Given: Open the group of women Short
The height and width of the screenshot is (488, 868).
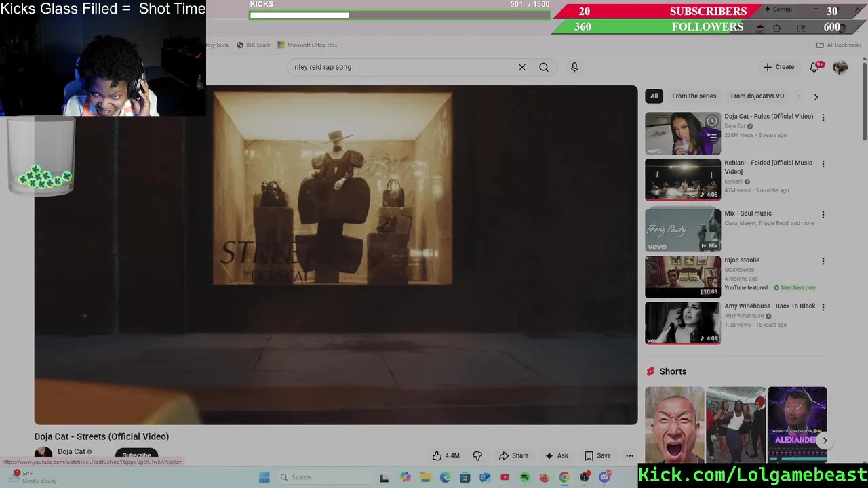Looking at the screenshot, I should click(736, 425).
